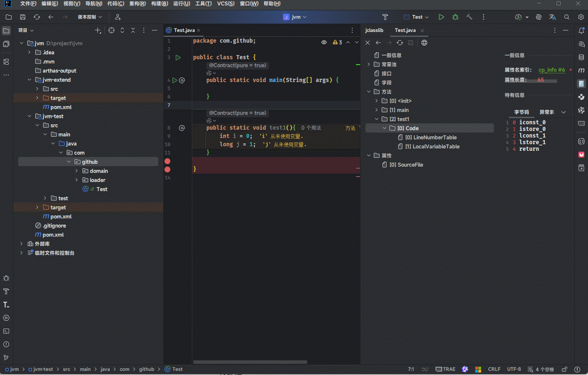Expand the domain package folder

(77, 171)
